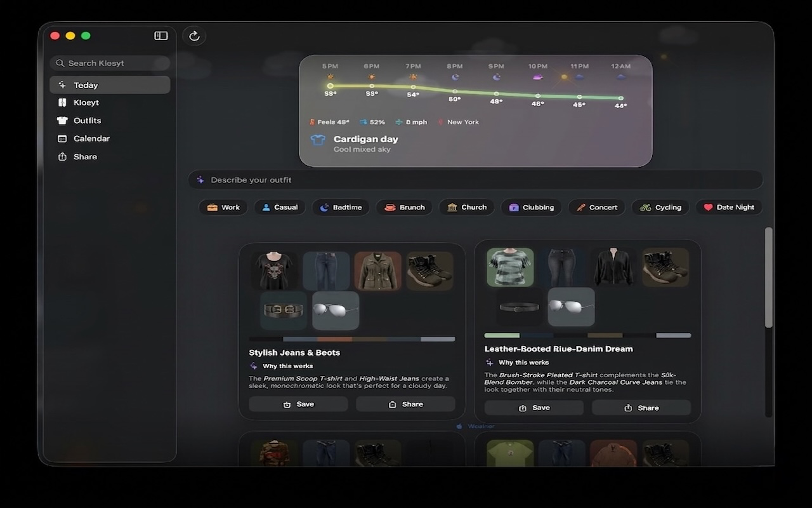Click the Cardigan day t-shirt icon

(318, 140)
